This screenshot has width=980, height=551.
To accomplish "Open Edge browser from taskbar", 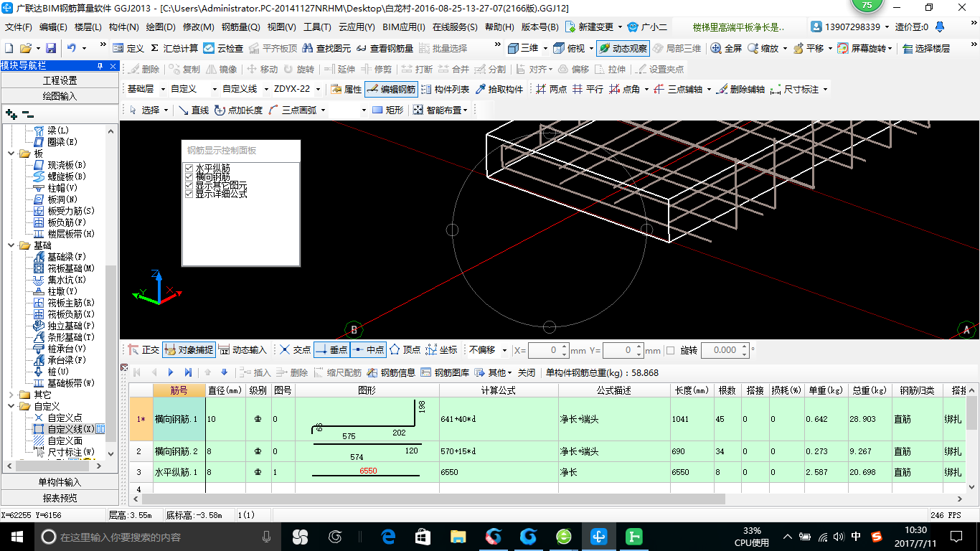I will point(388,536).
